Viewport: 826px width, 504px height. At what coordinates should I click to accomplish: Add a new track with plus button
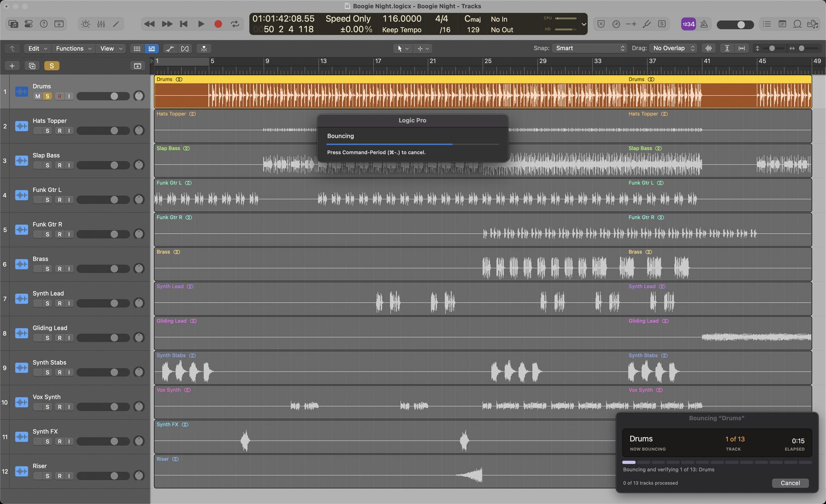pyautogui.click(x=12, y=66)
